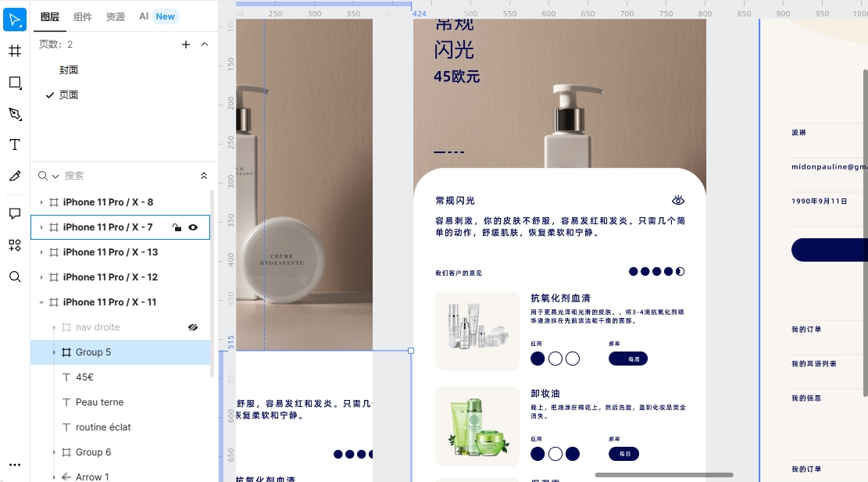Click the middle empty dot under 卸妆油

(x=555, y=454)
